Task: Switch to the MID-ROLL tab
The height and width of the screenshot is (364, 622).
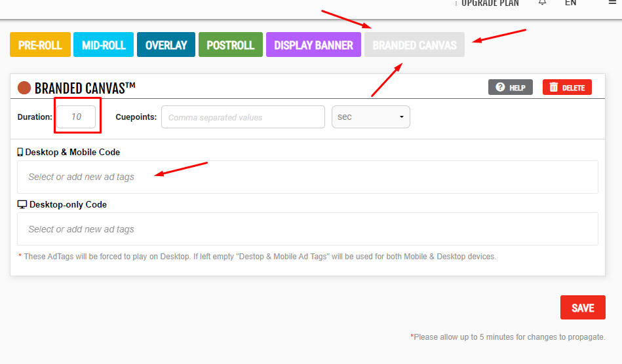Action: point(104,45)
